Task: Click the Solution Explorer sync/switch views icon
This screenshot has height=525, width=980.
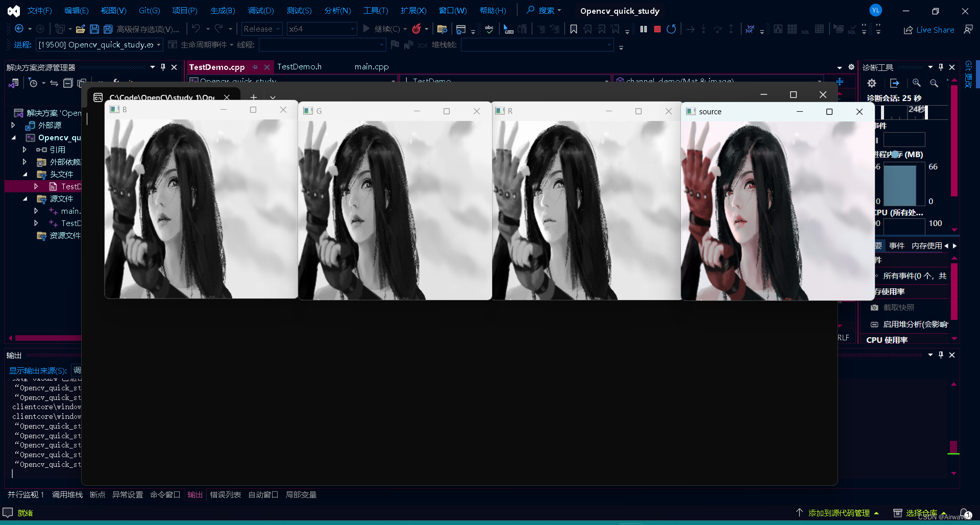Action: click(x=54, y=83)
